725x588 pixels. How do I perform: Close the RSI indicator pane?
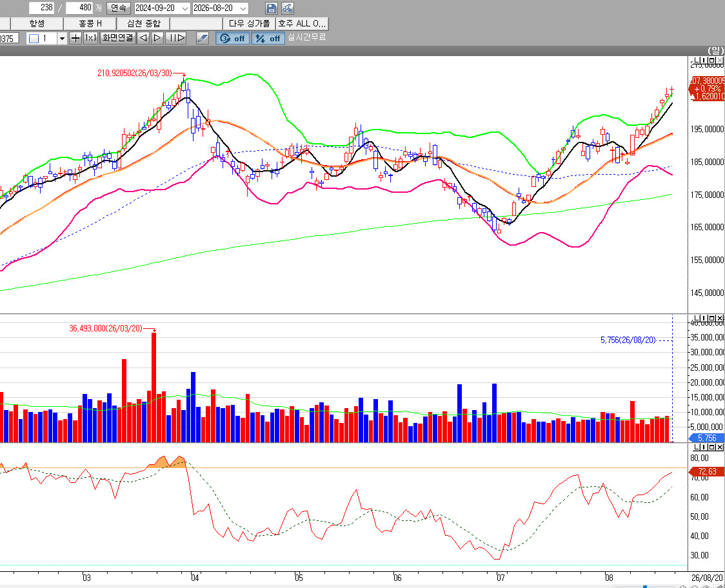coord(719,447)
